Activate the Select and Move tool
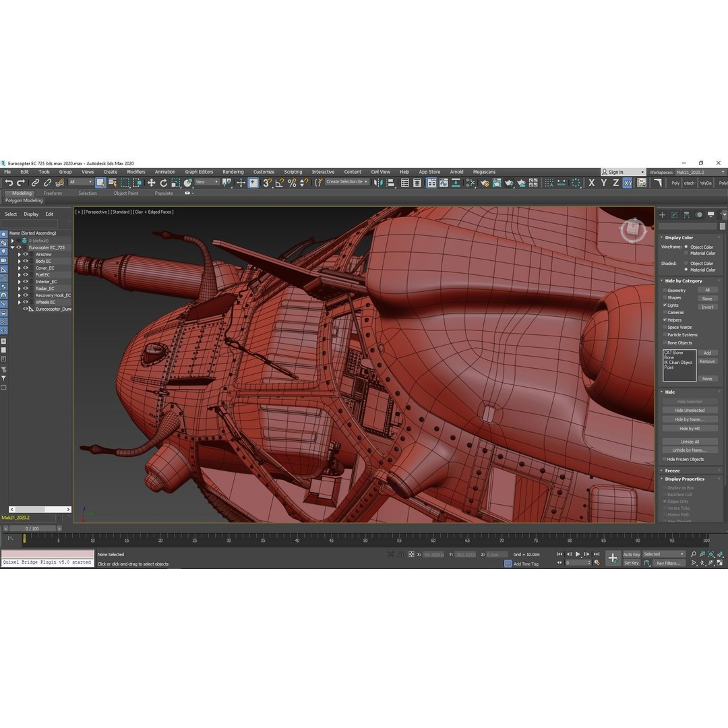 [152, 183]
